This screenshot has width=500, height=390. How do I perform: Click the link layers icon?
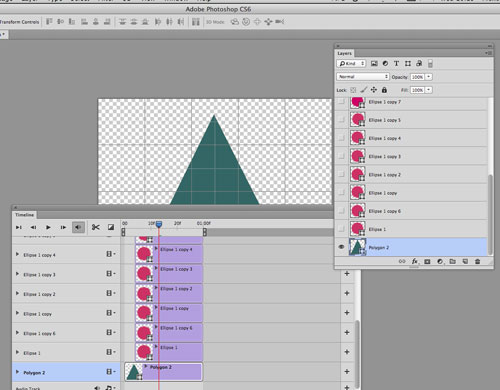402,261
